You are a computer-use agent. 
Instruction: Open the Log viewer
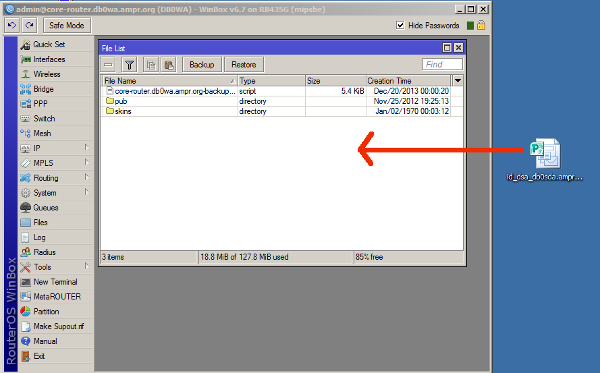click(56, 237)
